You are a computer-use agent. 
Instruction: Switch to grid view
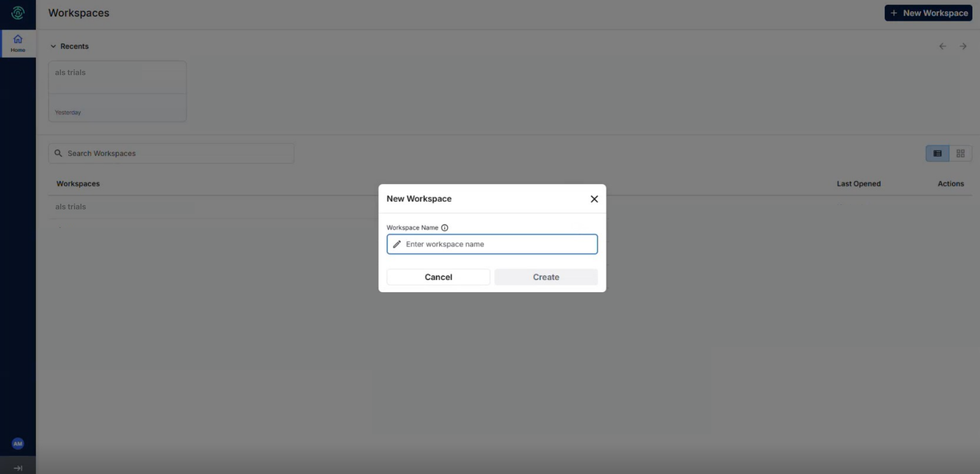pyautogui.click(x=961, y=154)
